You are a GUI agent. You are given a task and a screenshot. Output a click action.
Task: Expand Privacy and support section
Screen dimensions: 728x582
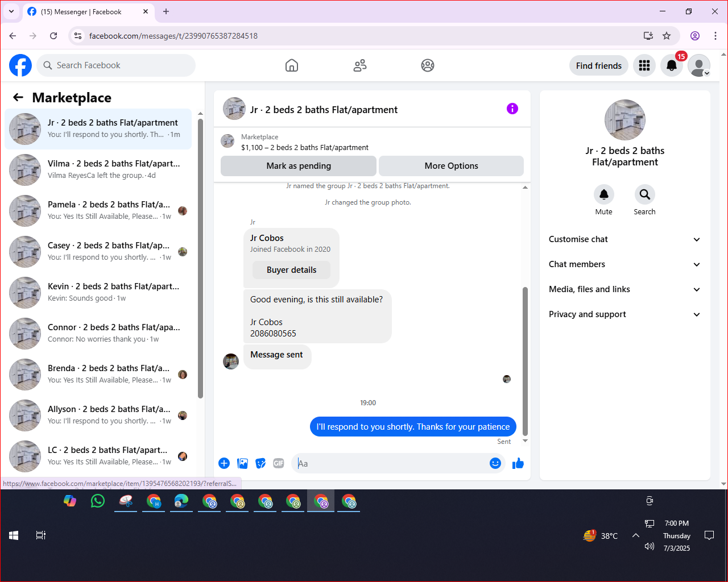(624, 314)
